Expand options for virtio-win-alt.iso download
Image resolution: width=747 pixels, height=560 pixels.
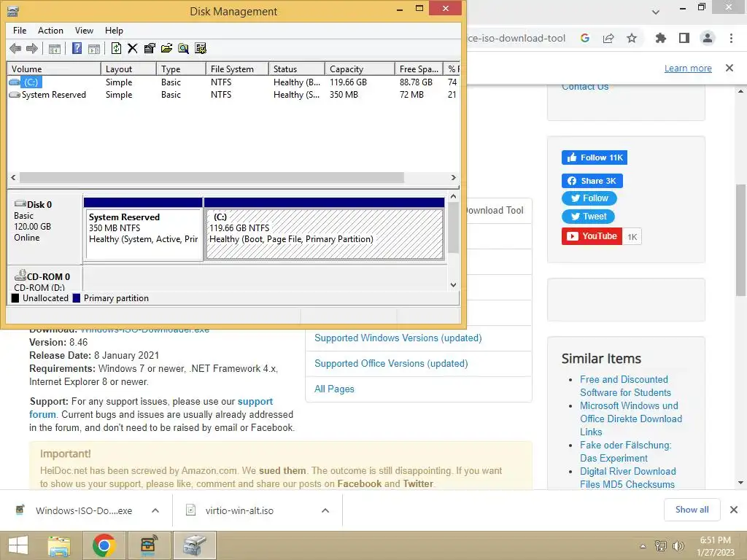(x=325, y=510)
